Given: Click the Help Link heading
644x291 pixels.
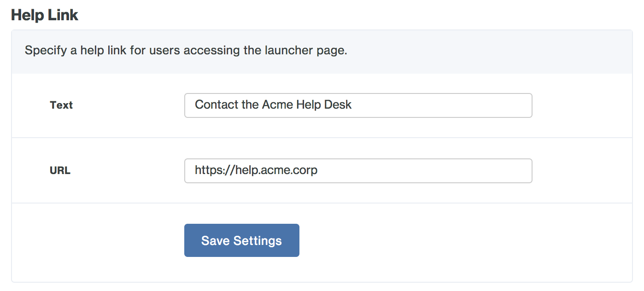Looking at the screenshot, I should [x=44, y=15].
